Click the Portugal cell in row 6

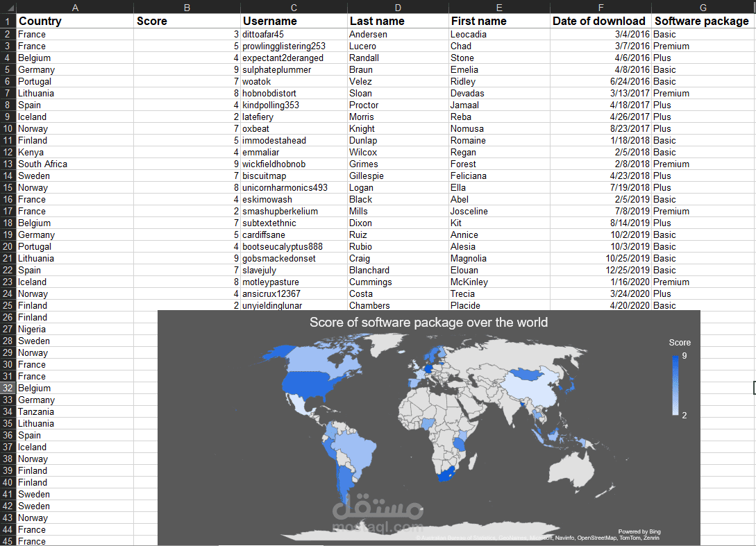tap(75, 81)
